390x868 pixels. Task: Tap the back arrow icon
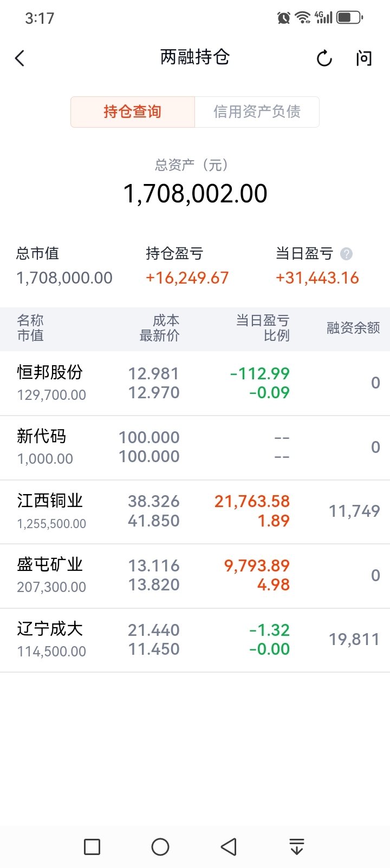tap(20, 58)
